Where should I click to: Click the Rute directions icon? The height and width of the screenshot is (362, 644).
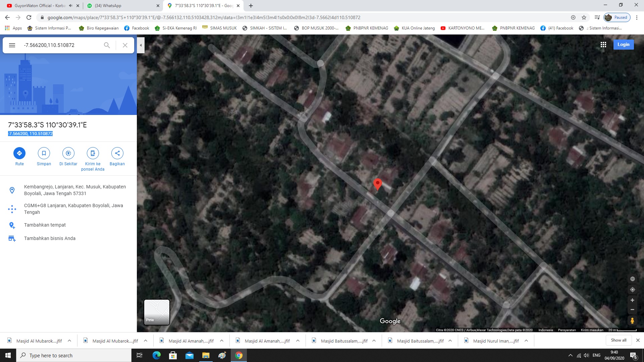(19, 153)
